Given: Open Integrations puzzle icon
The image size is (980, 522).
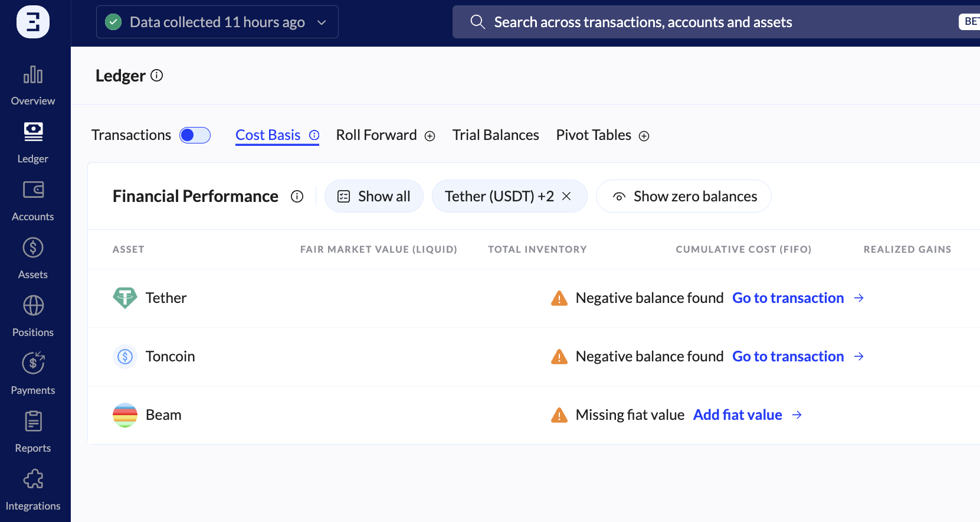Looking at the screenshot, I should pos(33,479).
